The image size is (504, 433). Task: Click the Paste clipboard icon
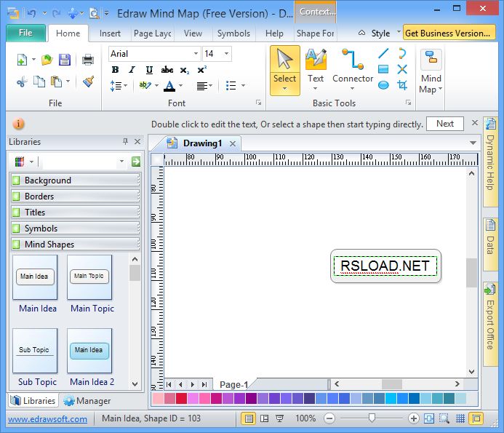click(57, 82)
